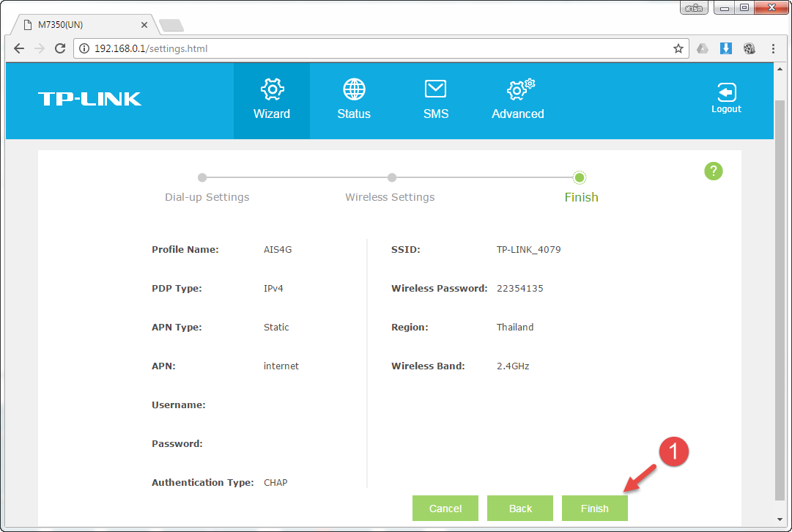792x532 pixels.
Task: Click the blue download extension icon
Action: click(x=726, y=48)
